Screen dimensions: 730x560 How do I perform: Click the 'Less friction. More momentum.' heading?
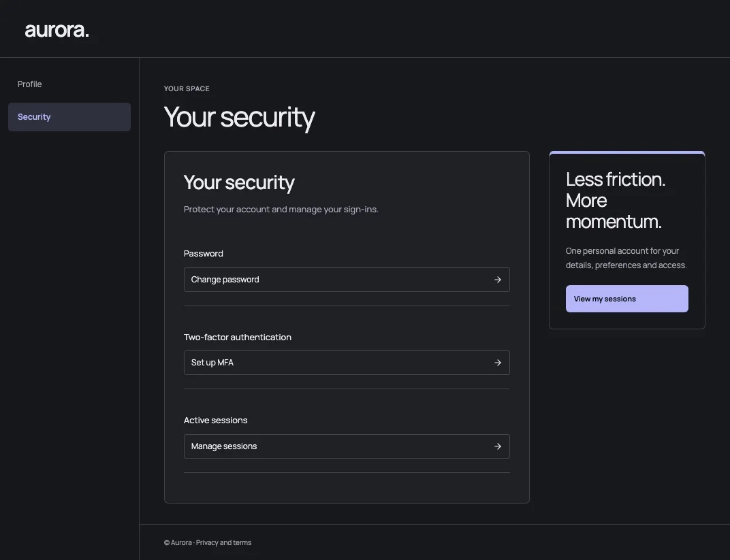pos(616,201)
